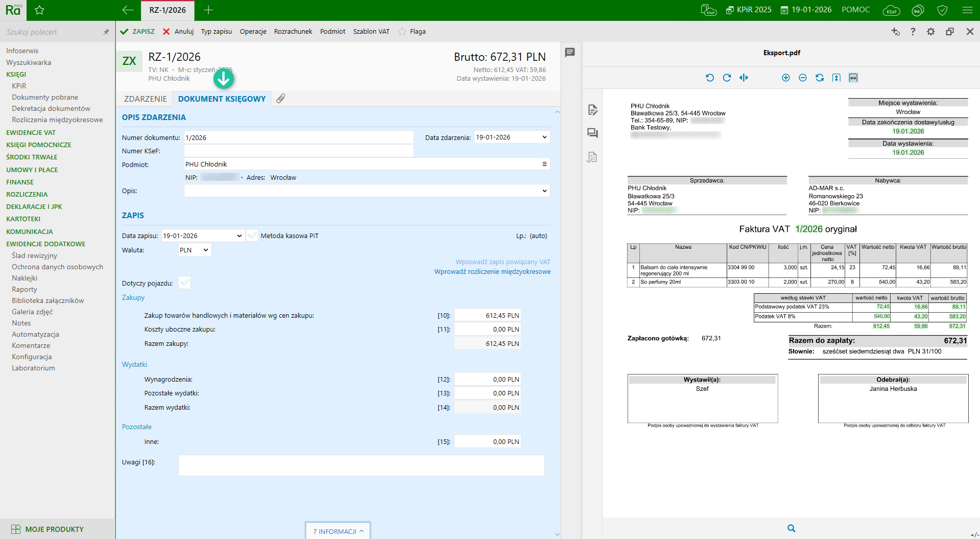This screenshot has height=539, width=980.
Task: Click Wprowadź rozliczenie międzyokresowe link
Action: pyautogui.click(x=492, y=272)
